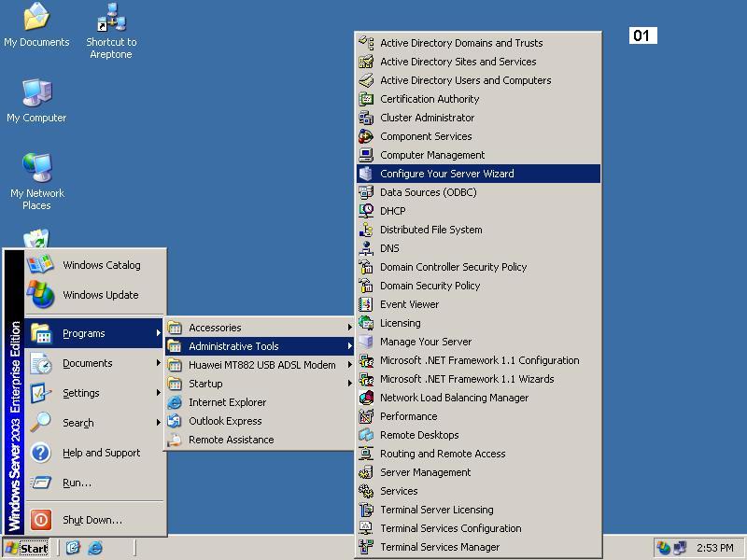Click the network connection tray icon
Image resolution: width=747 pixels, height=560 pixels.
coord(681,548)
